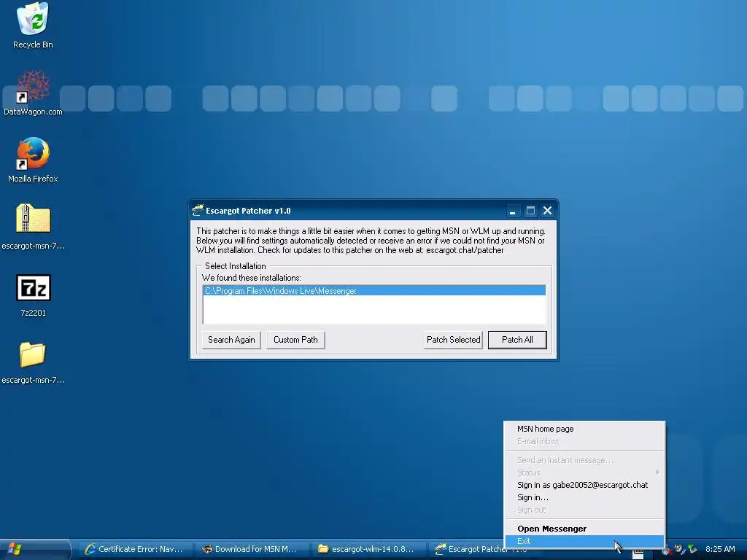Image resolution: width=747 pixels, height=560 pixels.
Task: Close the Escargot Patcher window
Action: pos(547,211)
